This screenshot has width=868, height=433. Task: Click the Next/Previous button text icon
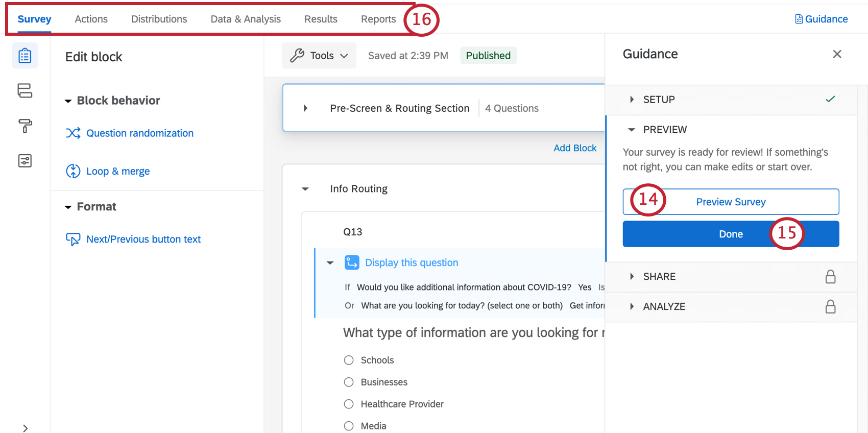pyautogui.click(x=73, y=239)
